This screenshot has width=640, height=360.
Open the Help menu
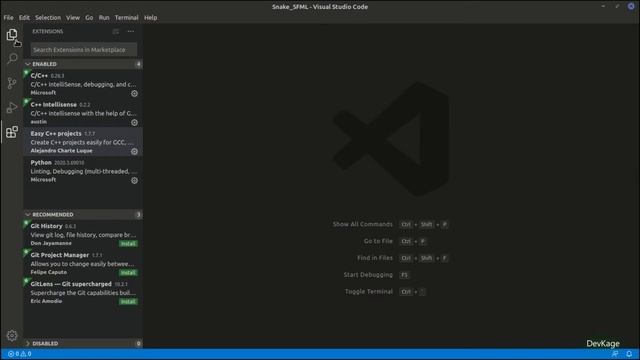coord(151,18)
